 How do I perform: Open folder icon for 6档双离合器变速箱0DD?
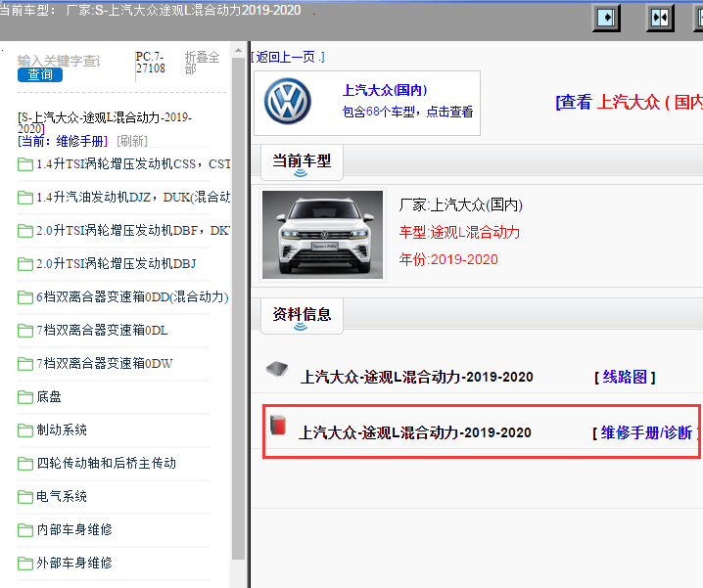point(25,297)
